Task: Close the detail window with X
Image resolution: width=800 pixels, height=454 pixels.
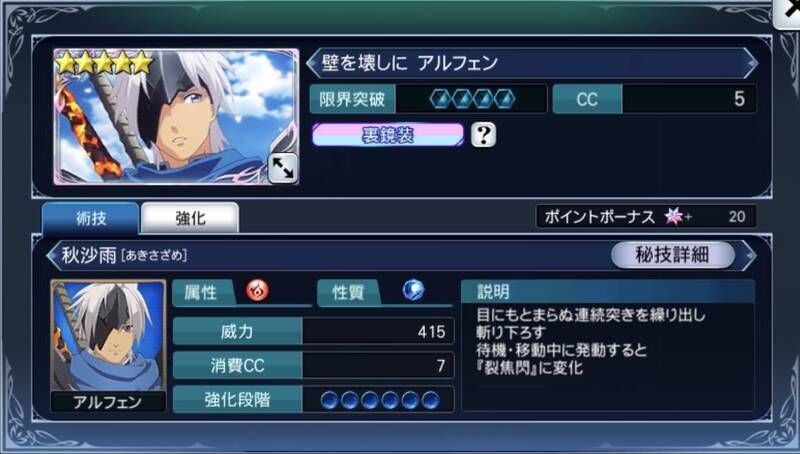Action: tap(788, 13)
